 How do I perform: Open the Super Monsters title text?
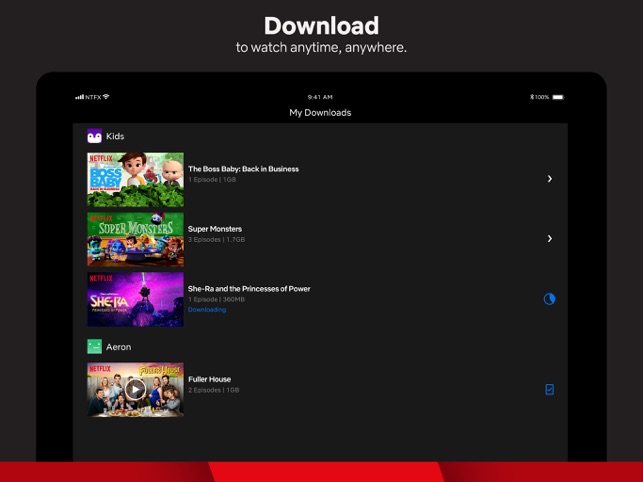[x=215, y=229]
